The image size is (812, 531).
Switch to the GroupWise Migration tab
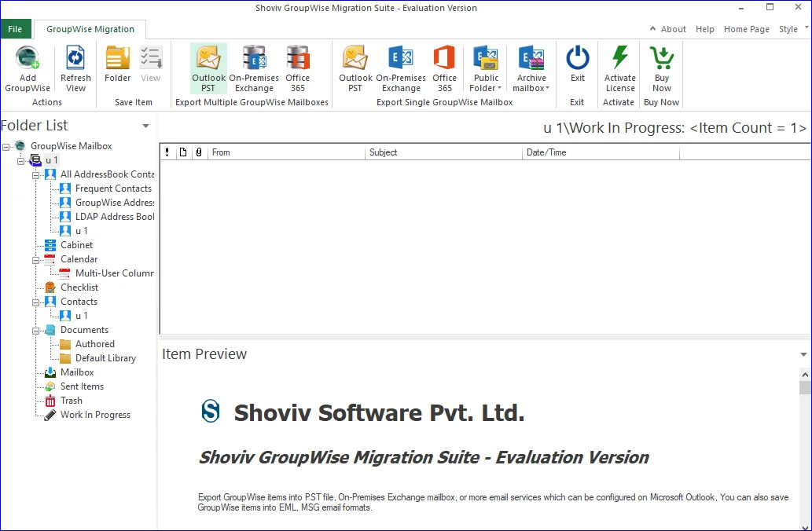[90, 29]
